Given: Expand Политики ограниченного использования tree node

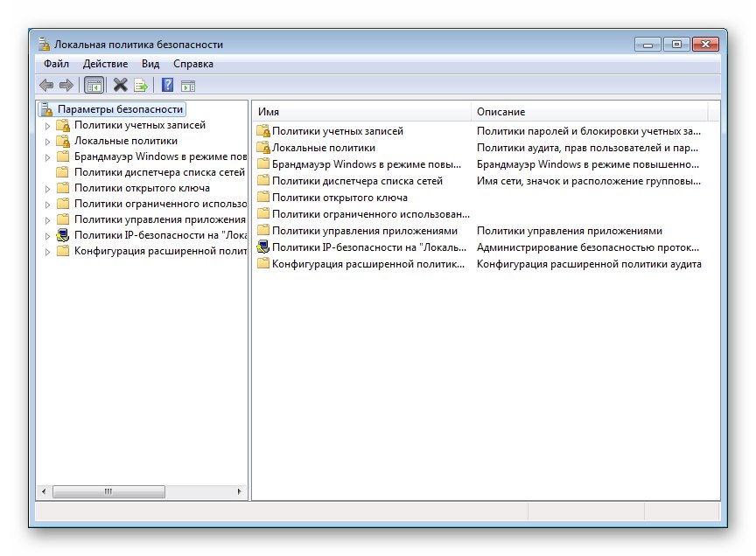Looking at the screenshot, I should (47, 205).
